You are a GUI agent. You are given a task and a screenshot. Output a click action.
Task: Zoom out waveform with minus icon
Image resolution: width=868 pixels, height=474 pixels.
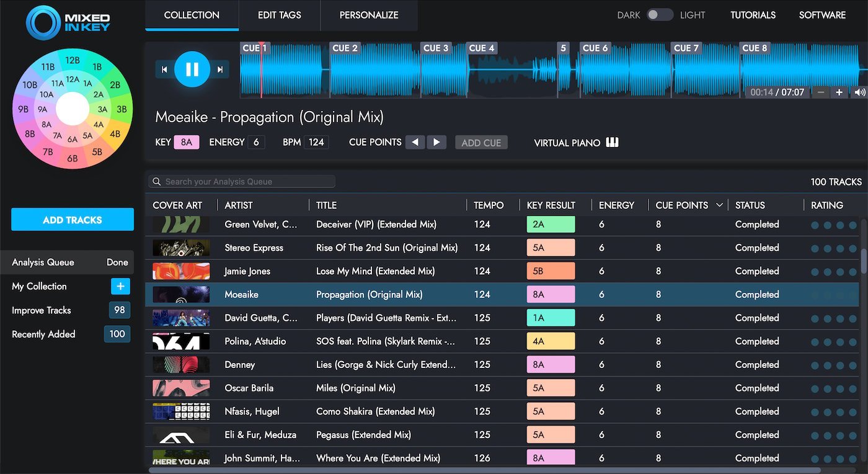pyautogui.click(x=821, y=92)
